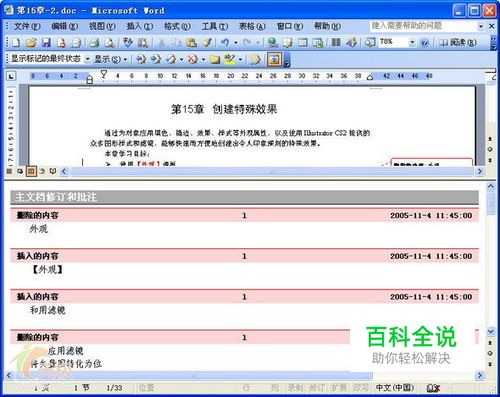
Task: Go to the previous tracked change
Action: click(x=141, y=59)
